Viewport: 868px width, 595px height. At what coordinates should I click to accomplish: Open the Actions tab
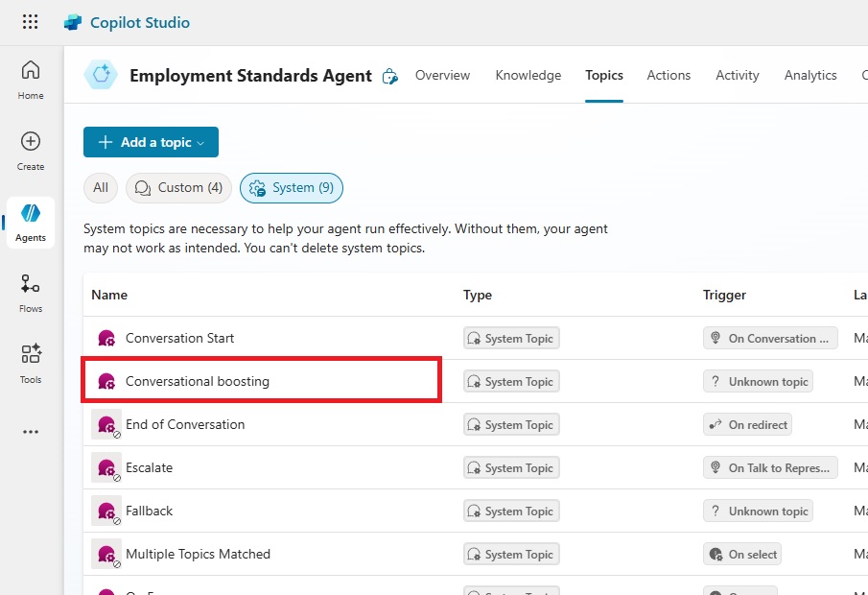[x=669, y=76]
